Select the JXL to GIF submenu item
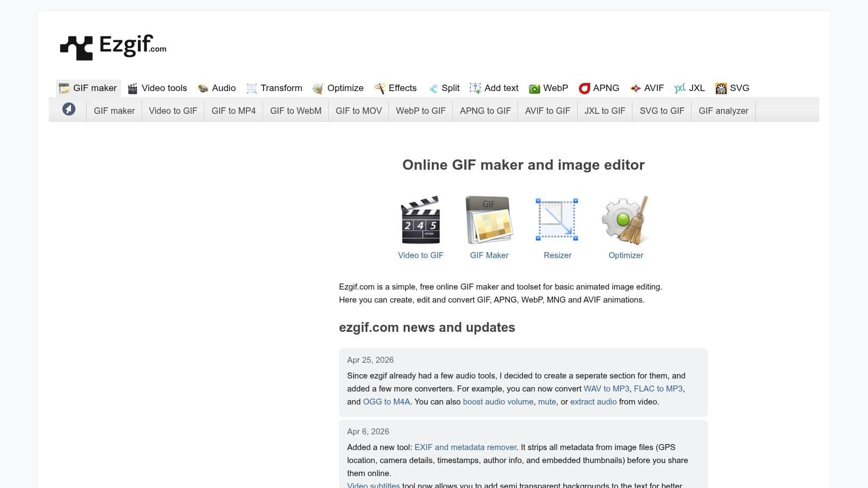Viewport: 868px width, 488px height. (605, 111)
